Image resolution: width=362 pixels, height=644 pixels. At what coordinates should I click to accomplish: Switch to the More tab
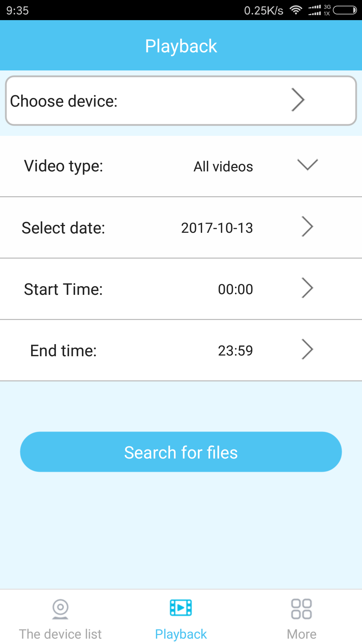tap(301, 634)
